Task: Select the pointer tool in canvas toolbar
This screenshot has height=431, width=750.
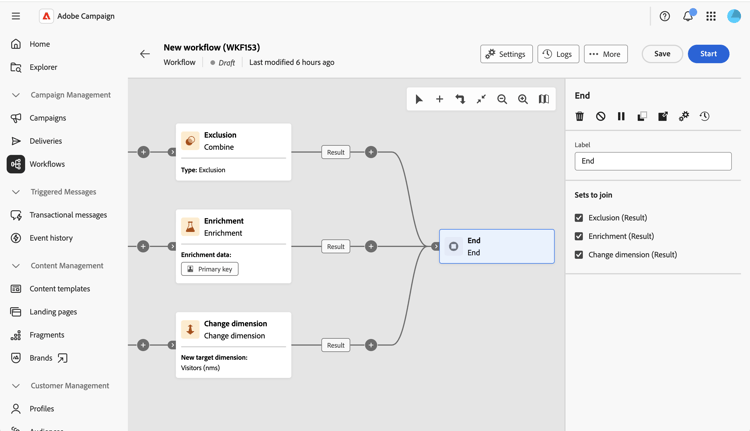Action: (419, 99)
